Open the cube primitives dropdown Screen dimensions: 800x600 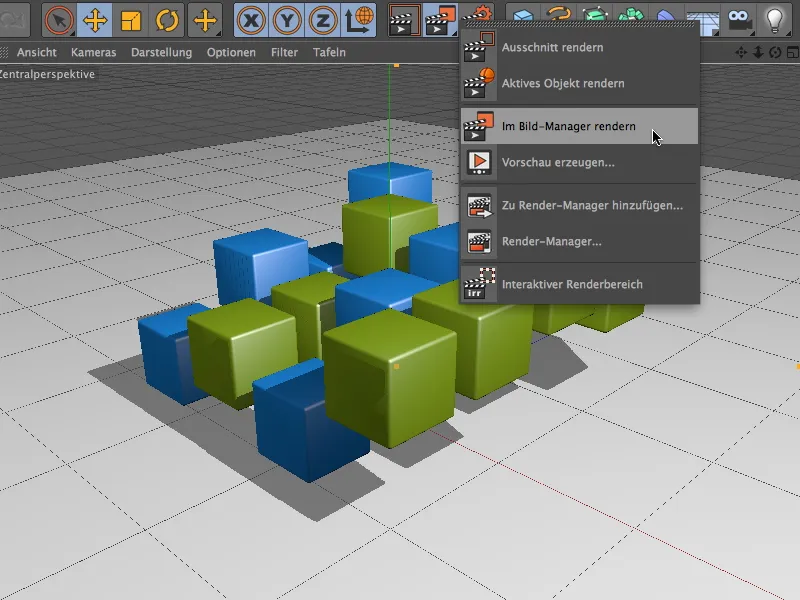tap(525, 16)
